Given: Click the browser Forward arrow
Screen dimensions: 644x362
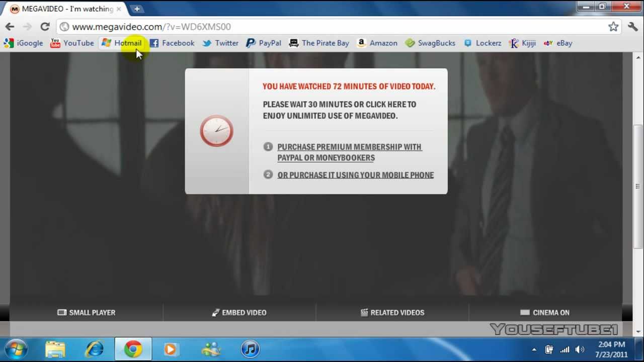Looking at the screenshot, I should click(27, 27).
